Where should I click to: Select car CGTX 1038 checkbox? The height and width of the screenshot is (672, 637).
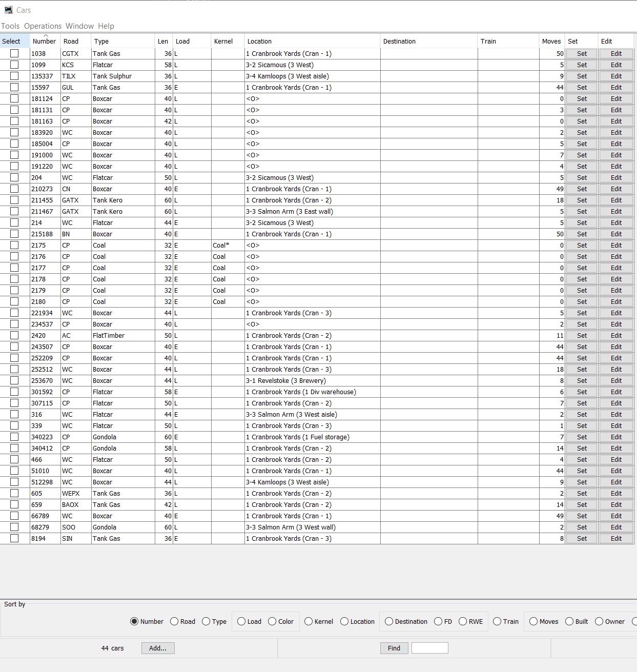pos(14,53)
